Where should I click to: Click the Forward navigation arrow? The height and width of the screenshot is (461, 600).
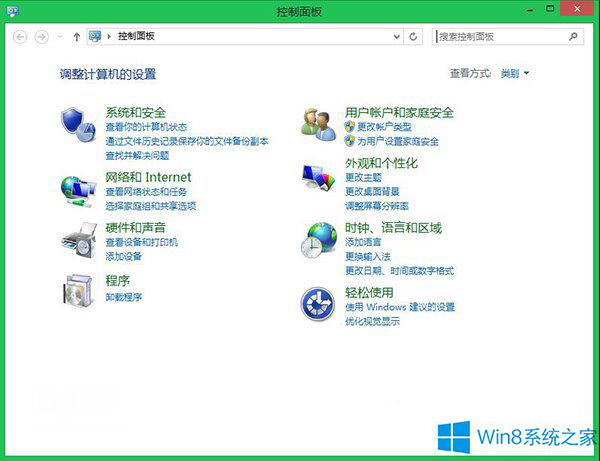pos(42,37)
